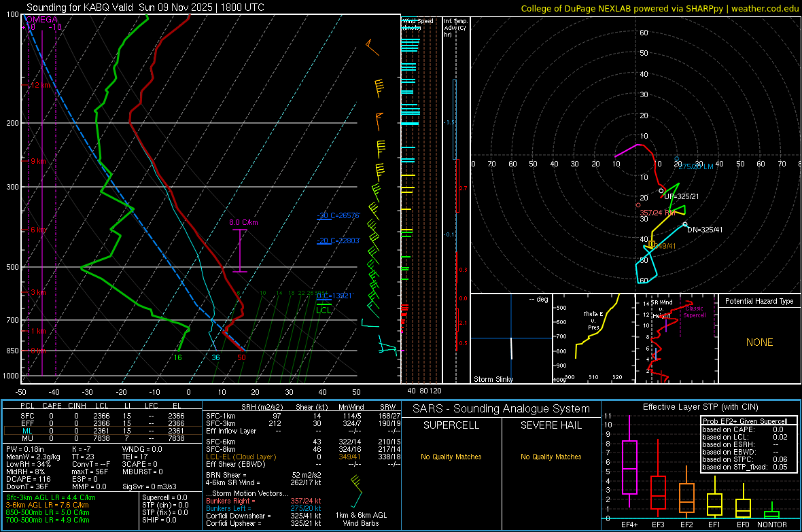Click the 'Effective Layer STP (with CIN)' title

(x=700, y=407)
